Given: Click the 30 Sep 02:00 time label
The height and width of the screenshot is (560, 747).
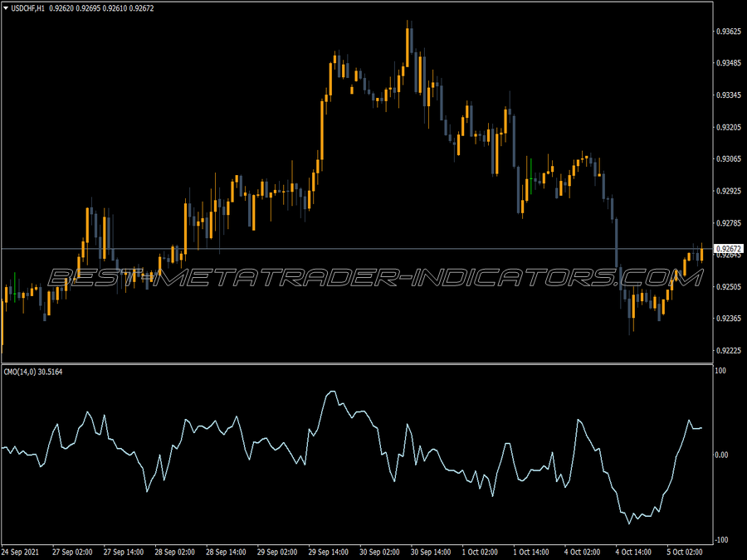Looking at the screenshot, I should 379,552.
